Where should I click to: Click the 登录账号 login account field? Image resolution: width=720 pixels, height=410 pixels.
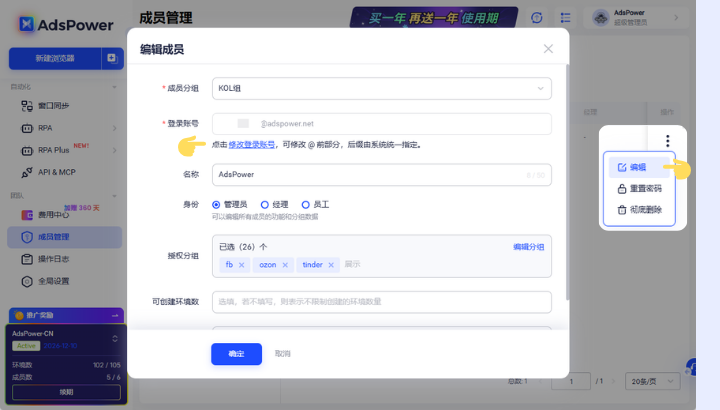382,124
